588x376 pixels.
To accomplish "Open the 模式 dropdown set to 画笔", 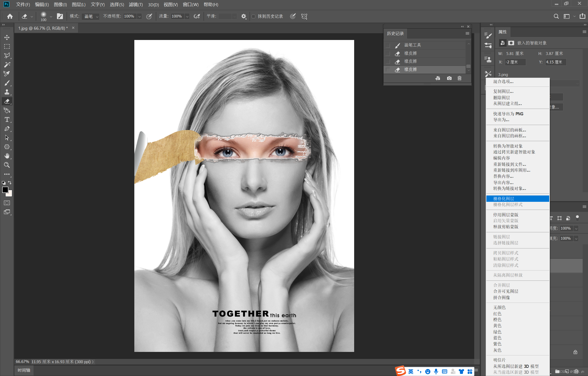I will (91, 16).
